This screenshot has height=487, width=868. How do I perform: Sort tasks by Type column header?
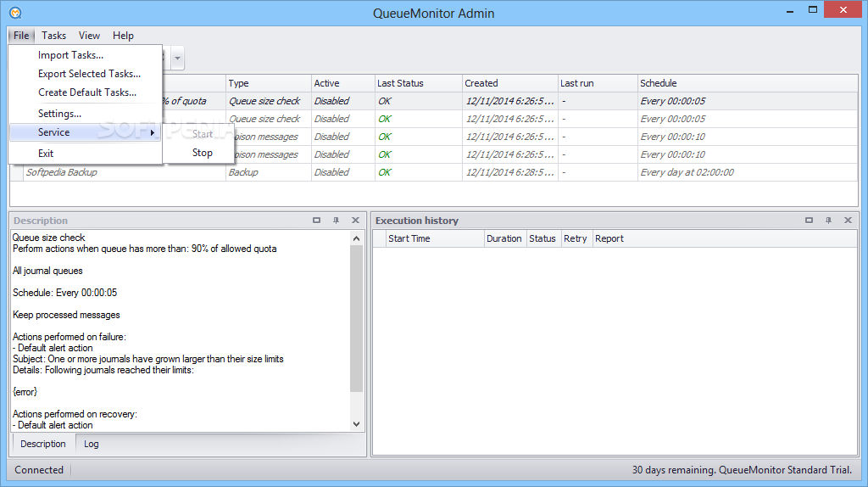coord(269,83)
